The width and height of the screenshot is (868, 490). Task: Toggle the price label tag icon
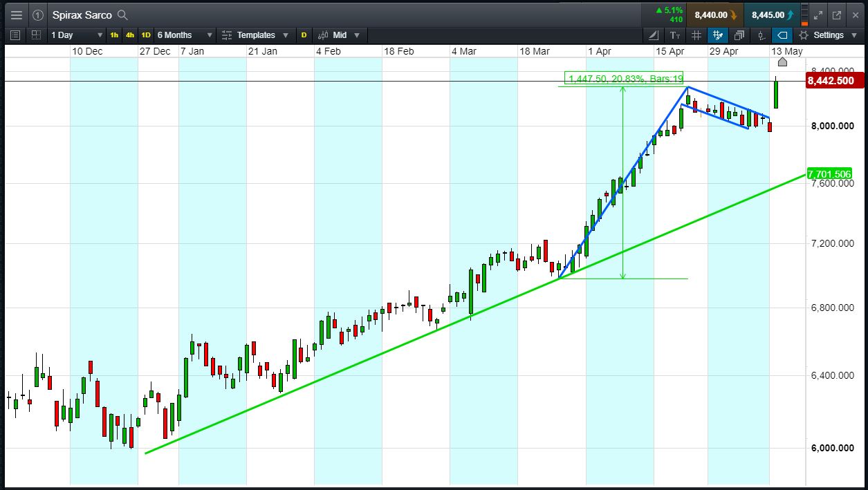coord(782,35)
